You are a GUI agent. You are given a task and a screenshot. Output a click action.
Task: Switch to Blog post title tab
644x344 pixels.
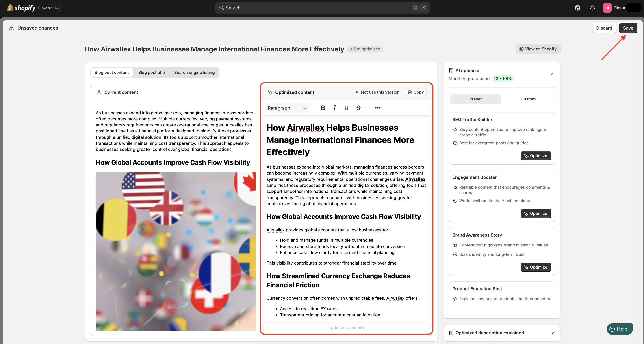click(x=151, y=72)
